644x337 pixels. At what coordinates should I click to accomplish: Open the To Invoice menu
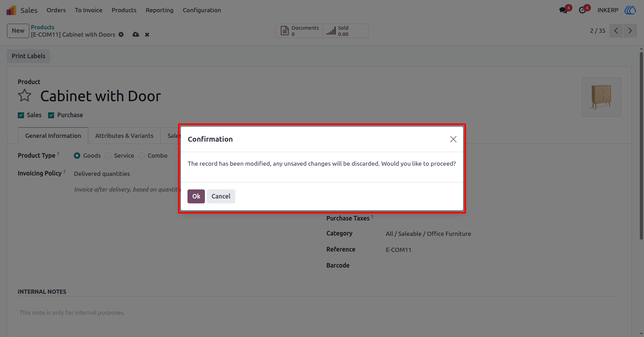pos(89,10)
